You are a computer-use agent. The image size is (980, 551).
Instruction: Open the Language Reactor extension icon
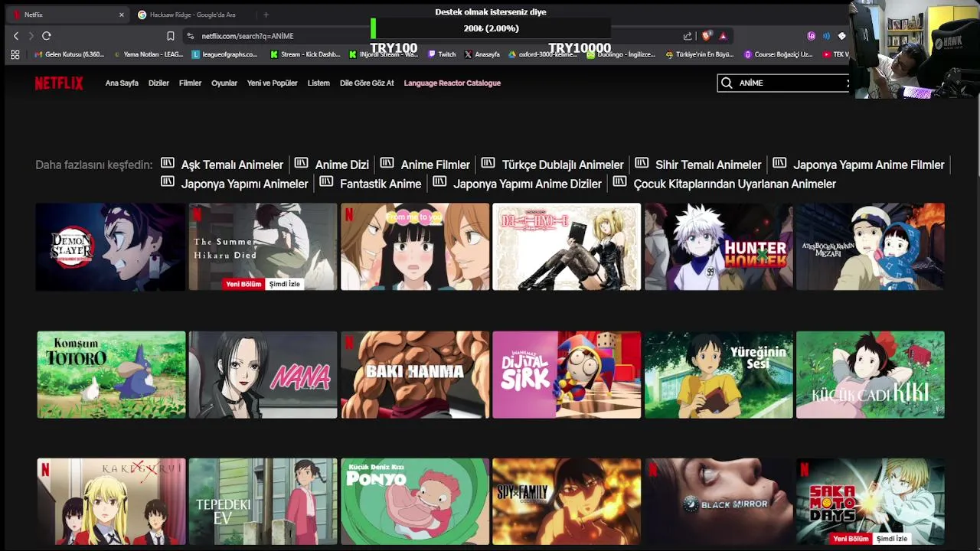click(811, 36)
